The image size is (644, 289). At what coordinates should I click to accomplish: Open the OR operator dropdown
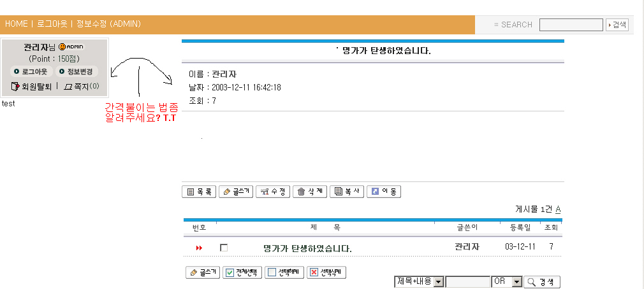click(x=506, y=281)
